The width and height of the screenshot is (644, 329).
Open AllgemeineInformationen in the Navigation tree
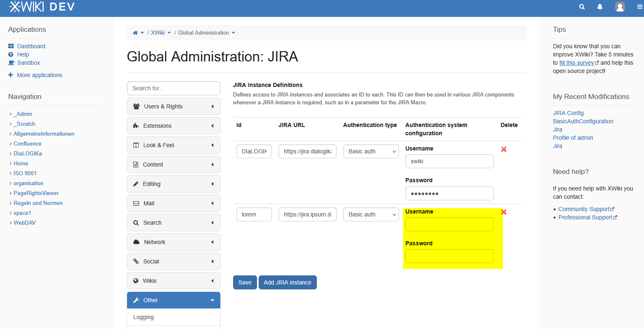(x=44, y=134)
